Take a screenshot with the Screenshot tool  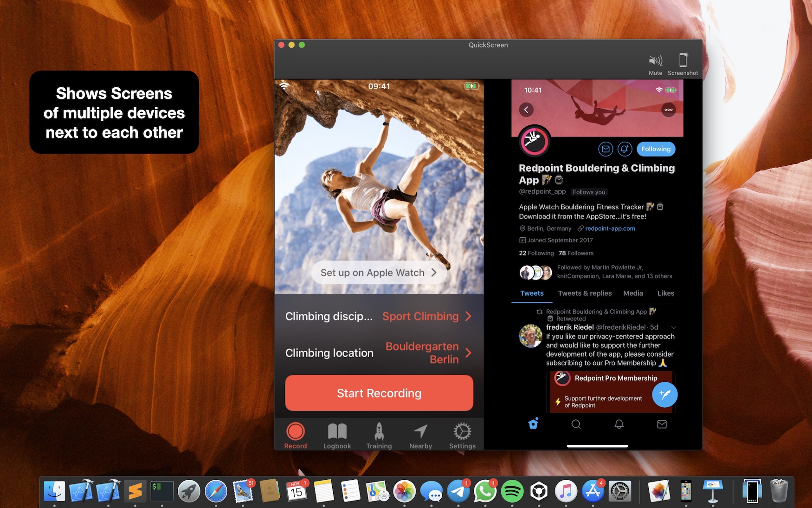(683, 65)
